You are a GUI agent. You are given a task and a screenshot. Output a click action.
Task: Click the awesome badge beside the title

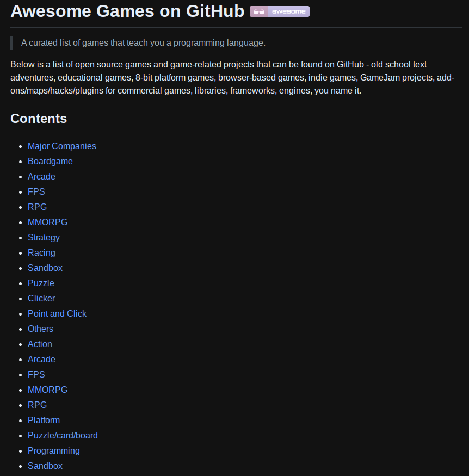click(279, 11)
